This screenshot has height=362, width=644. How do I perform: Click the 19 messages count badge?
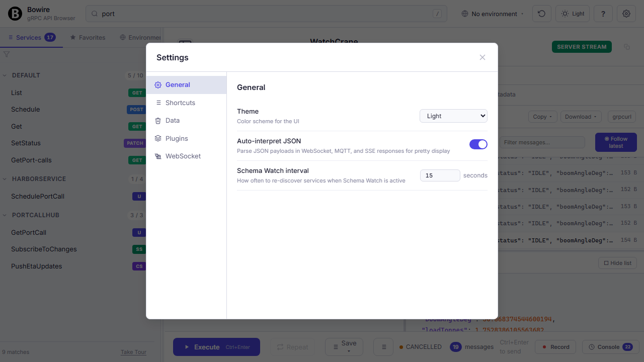[456, 347]
